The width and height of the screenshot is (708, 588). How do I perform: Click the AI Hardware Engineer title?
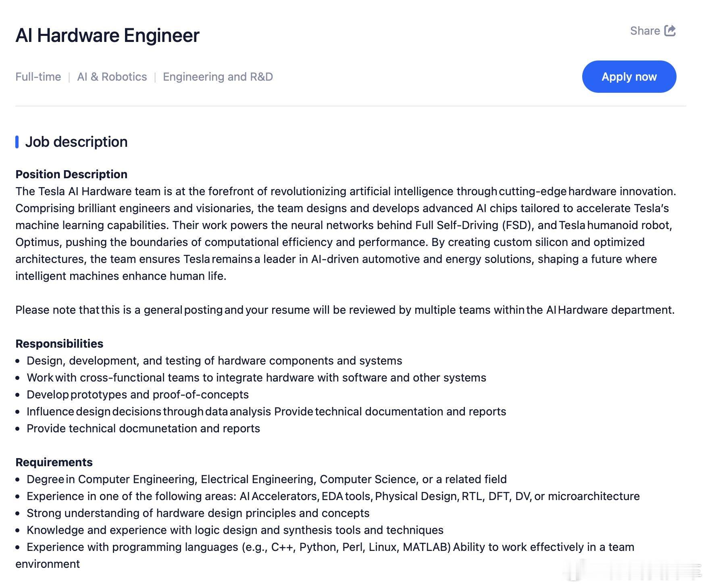pos(107,35)
